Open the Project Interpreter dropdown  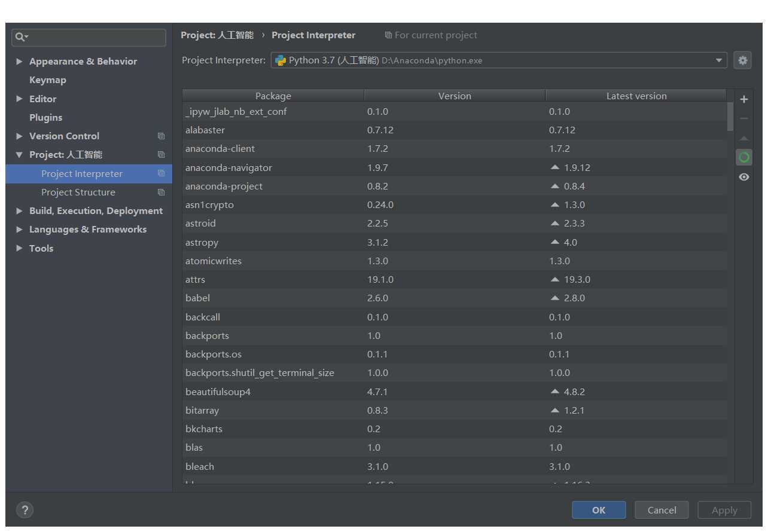coord(499,60)
